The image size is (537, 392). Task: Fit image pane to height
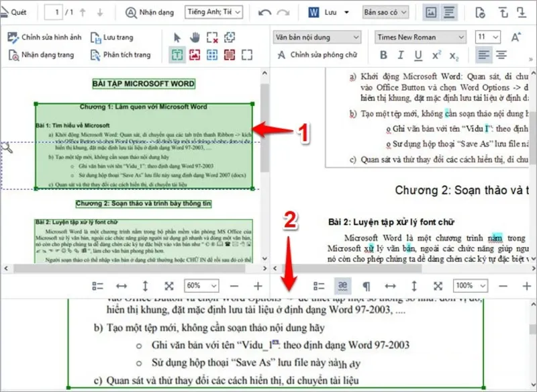point(145,286)
